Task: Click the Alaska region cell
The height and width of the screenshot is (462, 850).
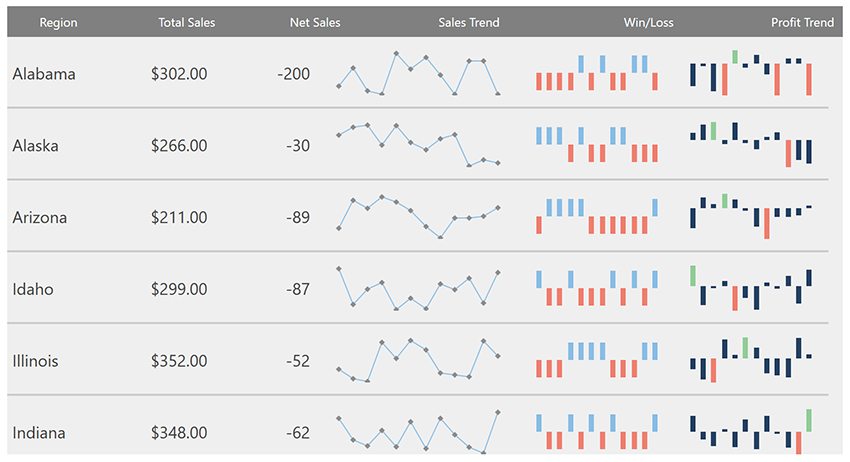Action: tap(36, 146)
